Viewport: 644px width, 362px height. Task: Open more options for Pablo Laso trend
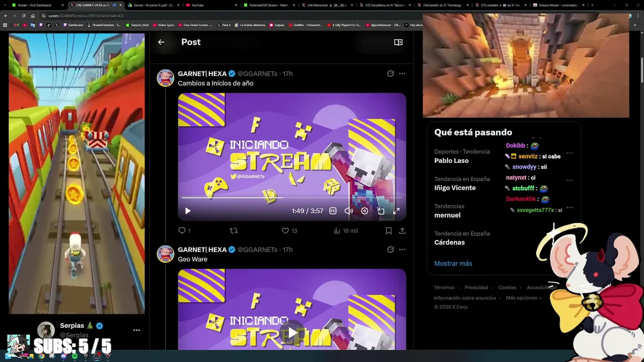pyautogui.click(x=570, y=153)
